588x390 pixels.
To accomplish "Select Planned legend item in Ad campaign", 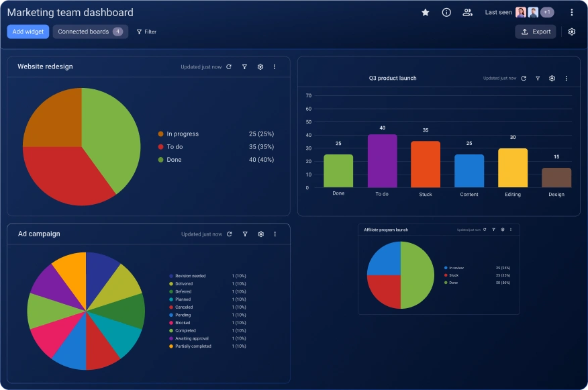I will 207,299.
